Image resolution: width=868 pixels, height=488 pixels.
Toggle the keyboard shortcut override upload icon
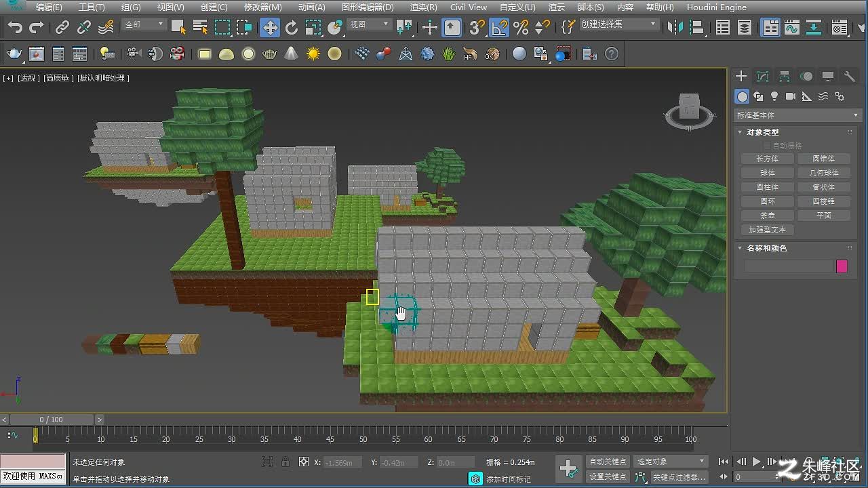coord(452,27)
